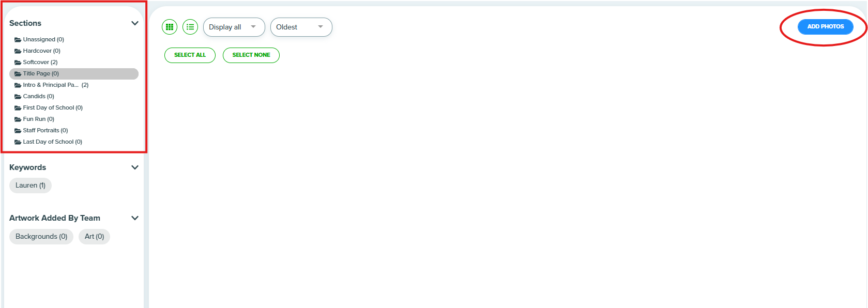Click the First Day of School folder icon
Viewport: 868px width, 308px height.
tap(18, 108)
